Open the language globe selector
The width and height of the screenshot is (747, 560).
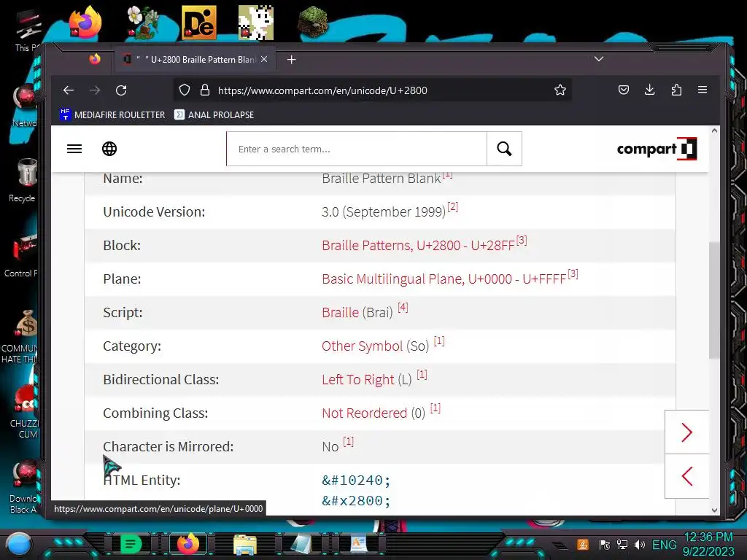tap(109, 149)
